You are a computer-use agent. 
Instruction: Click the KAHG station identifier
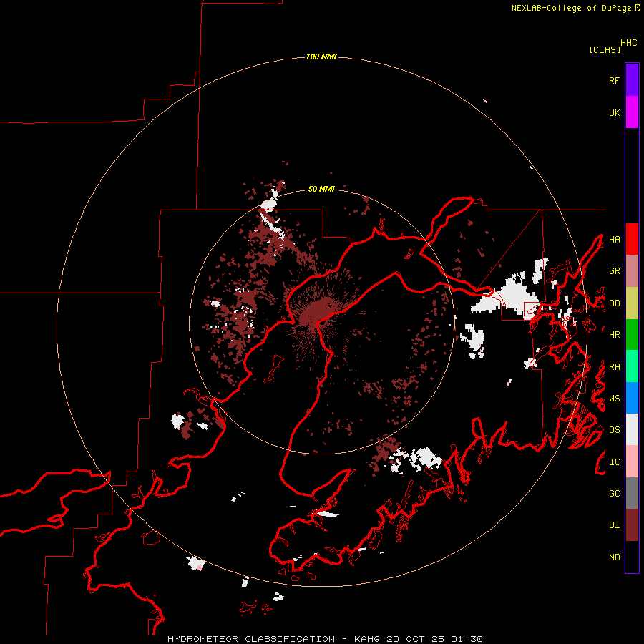(x=367, y=639)
